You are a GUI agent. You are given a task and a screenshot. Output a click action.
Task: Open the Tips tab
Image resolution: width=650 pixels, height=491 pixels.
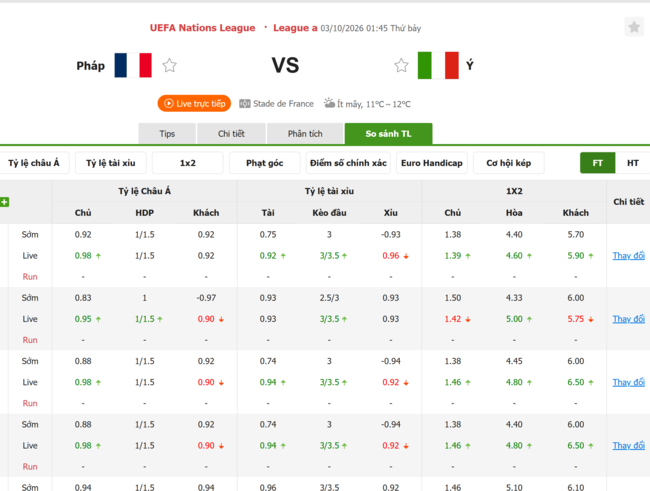(167, 134)
